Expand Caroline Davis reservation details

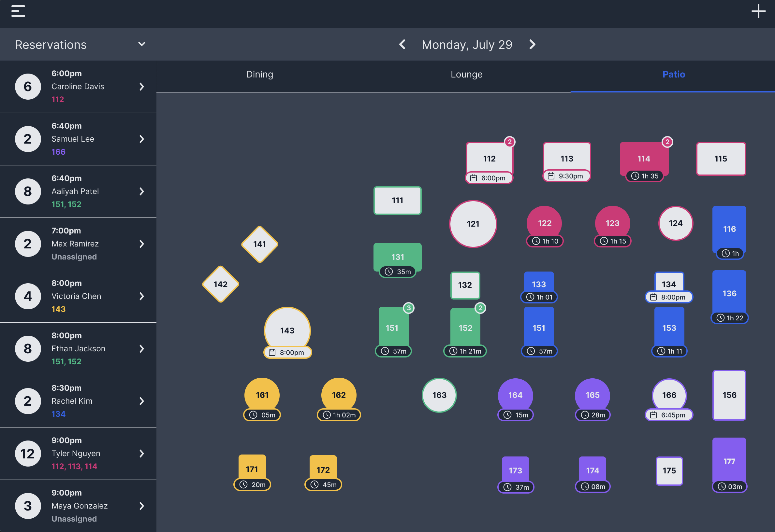142,86
